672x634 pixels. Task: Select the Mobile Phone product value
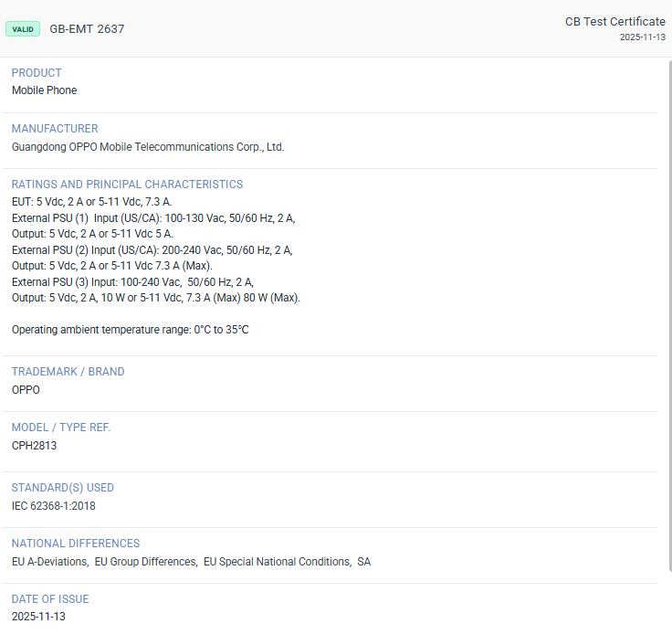click(x=44, y=90)
